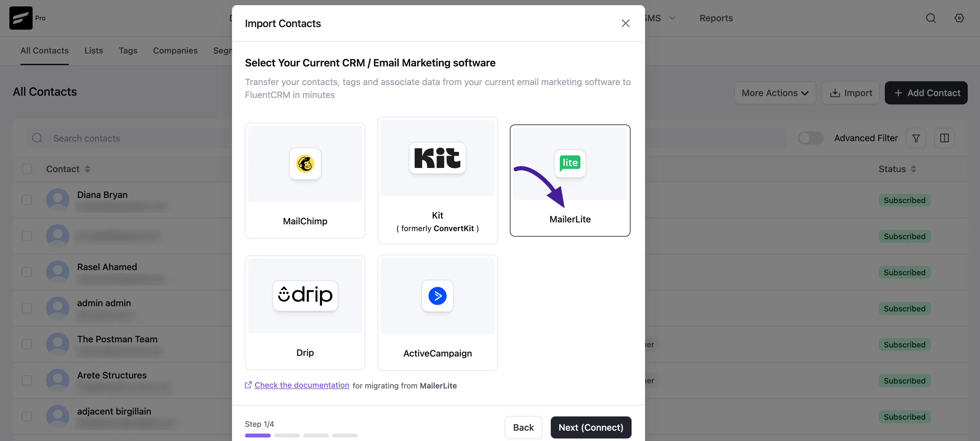Image resolution: width=980 pixels, height=441 pixels.
Task: Click the Step 1/4 indicator text
Action: (x=259, y=424)
